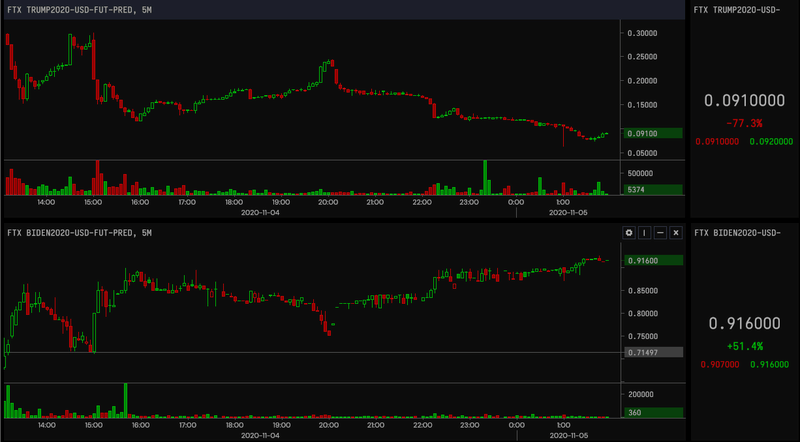Click the 5374 volume tag on Trump chart
Image resolution: width=800 pixels, height=442 pixels.
(x=653, y=189)
